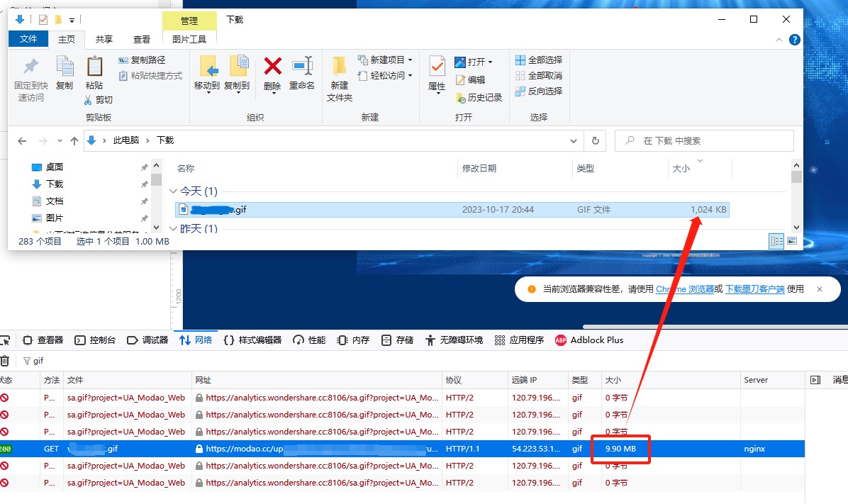
Task: Click New Folder (新建文件夹) icon
Action: [339, 67]
